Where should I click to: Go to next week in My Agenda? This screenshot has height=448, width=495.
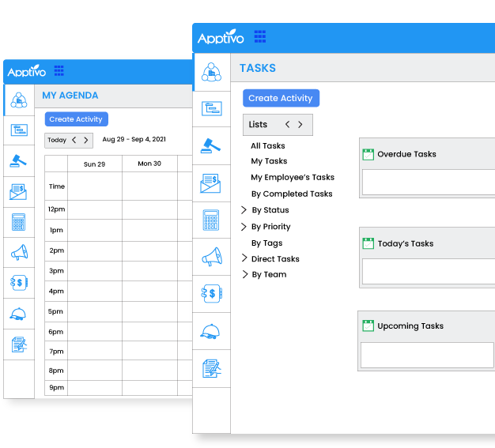[x=86, y=140]
